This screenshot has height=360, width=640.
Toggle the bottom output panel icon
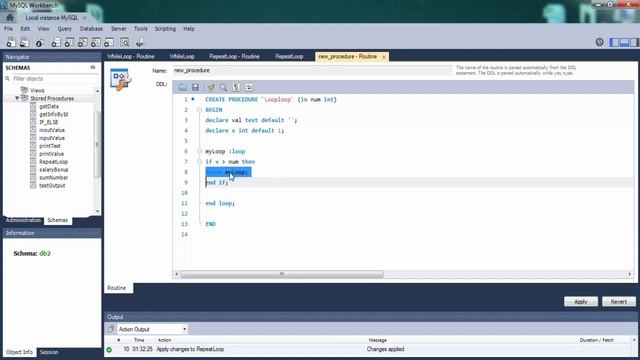tap(624, 42)
